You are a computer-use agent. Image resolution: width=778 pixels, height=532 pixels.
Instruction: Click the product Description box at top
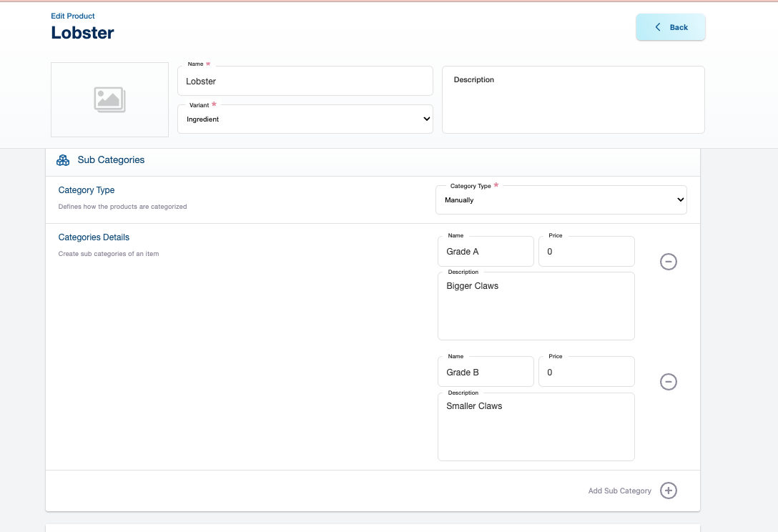coord(573,100)
